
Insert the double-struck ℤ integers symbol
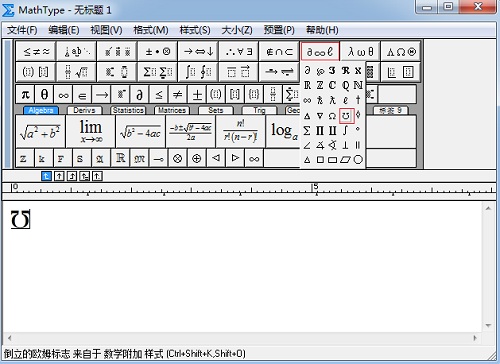pos(320,85)
